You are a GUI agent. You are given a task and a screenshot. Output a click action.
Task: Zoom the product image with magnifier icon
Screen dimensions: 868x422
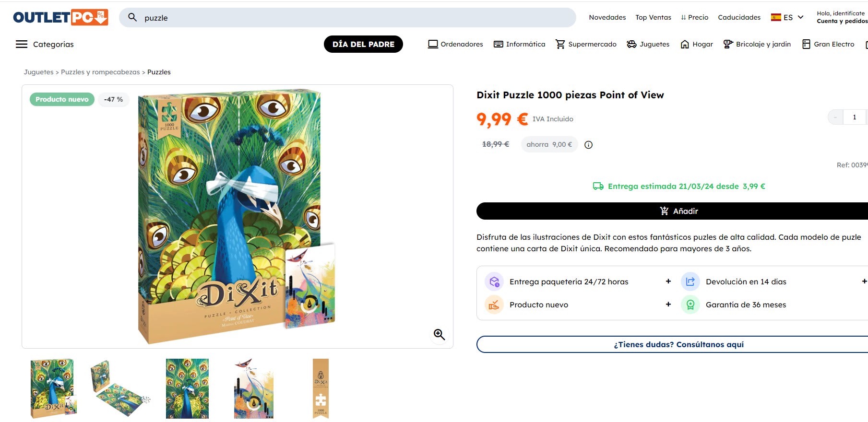[x=439, y=334]
